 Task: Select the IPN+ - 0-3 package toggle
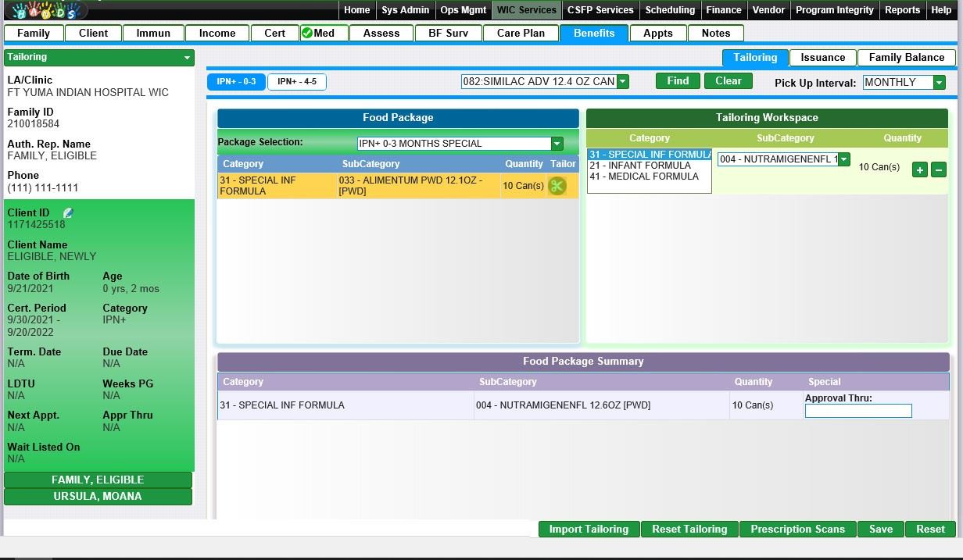[x=236, y=82]
